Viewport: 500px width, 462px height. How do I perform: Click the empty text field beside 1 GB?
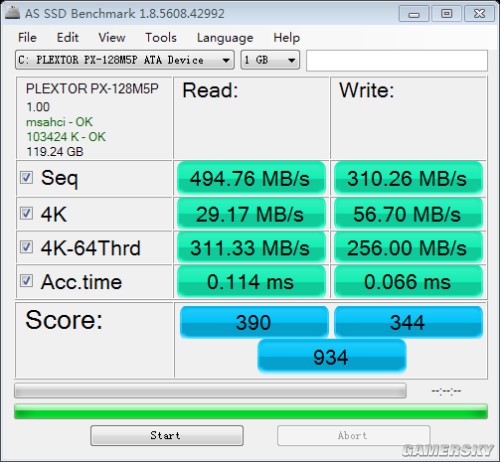tap(397, 60)
